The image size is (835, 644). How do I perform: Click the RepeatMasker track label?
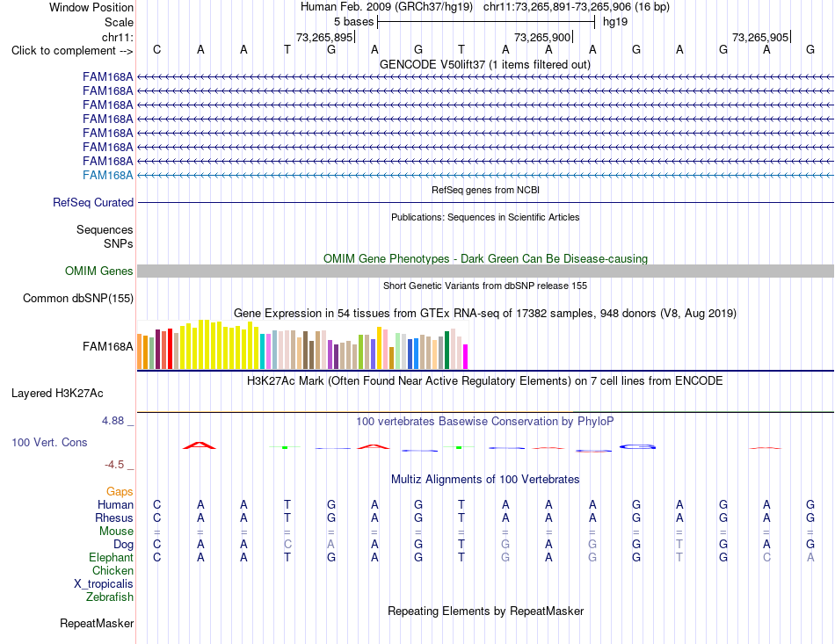97,623
